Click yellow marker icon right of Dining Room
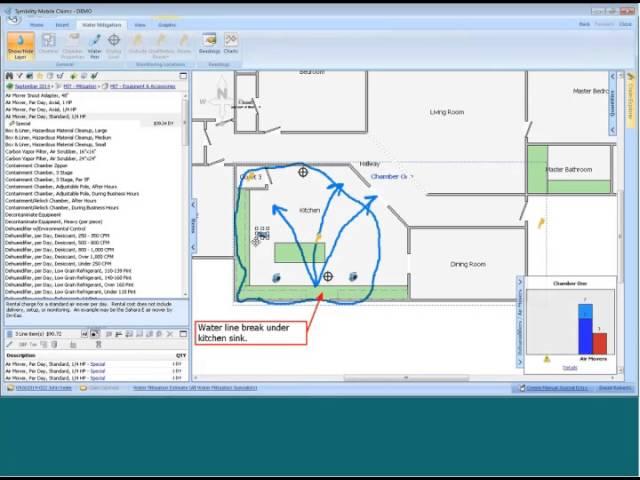 [x=541, y=223]
